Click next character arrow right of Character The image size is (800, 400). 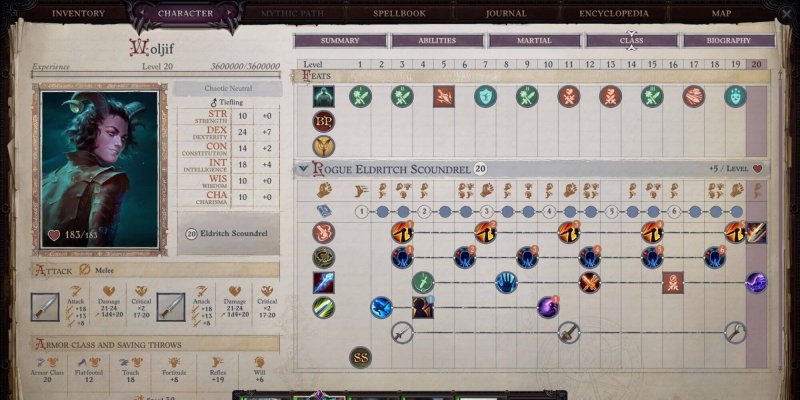[227, 13]
